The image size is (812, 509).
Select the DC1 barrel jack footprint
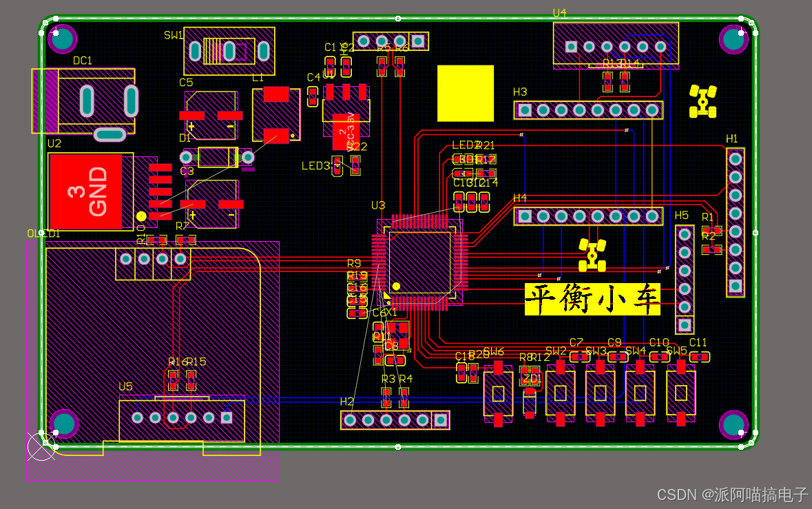(x=83, y=101)
